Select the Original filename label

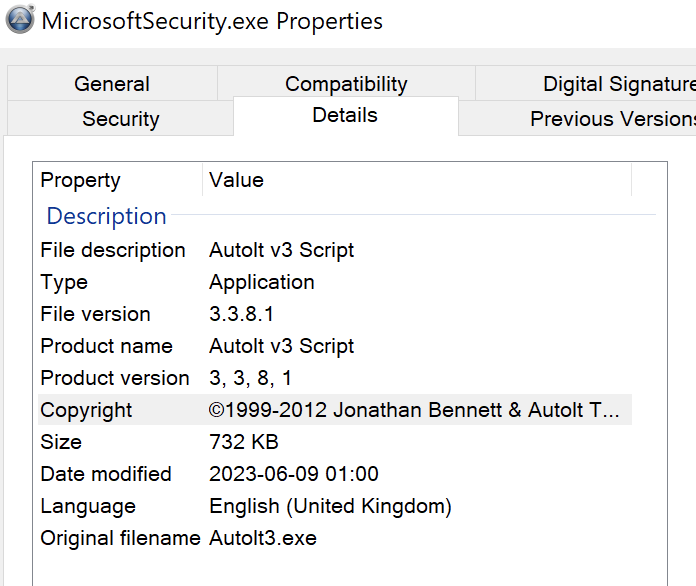click(120, 538)
